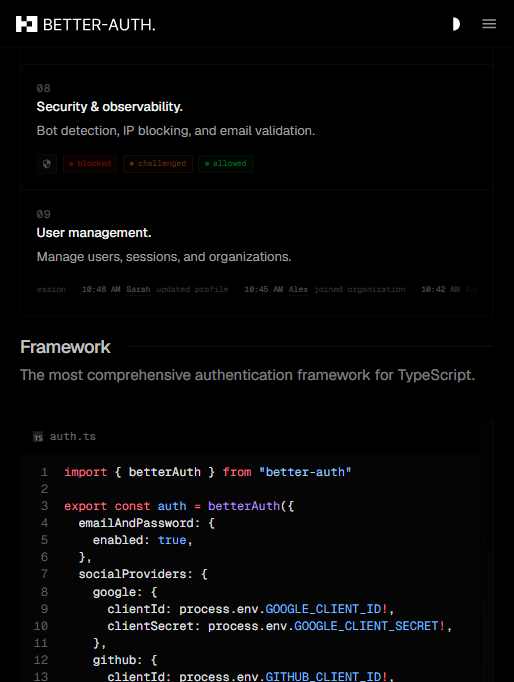The height and width of the screenshot is (682, 514).
Task: Click 'github: {' on line 12
Action: click(125, 660)
